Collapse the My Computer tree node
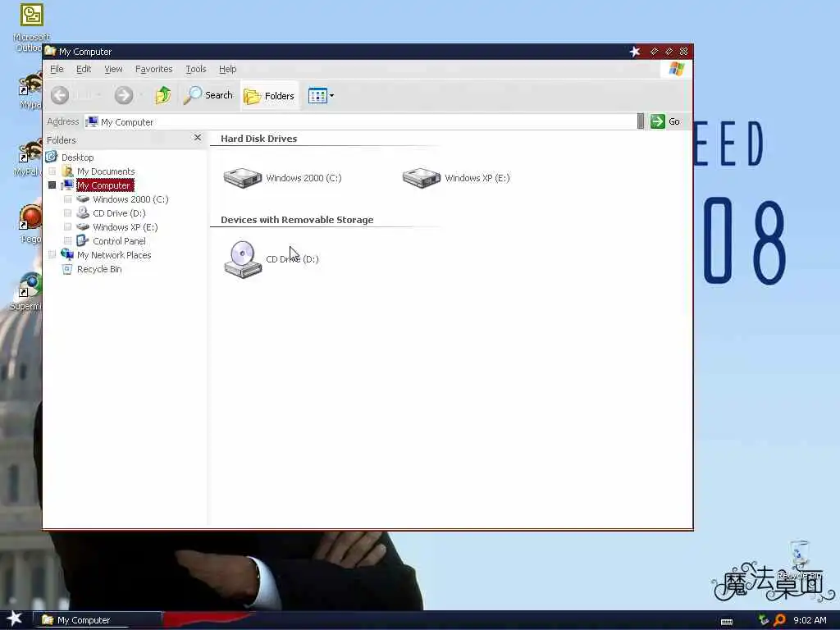Screen dimensions: 840x630 click(x=52, y=185)
